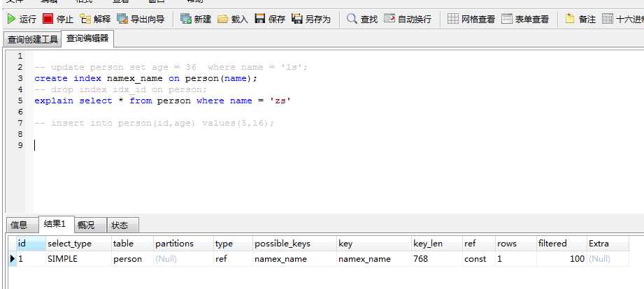Switch to 网格查看 grid view
The height and width of the screenshot is (289, 644).
coord(471,19)
